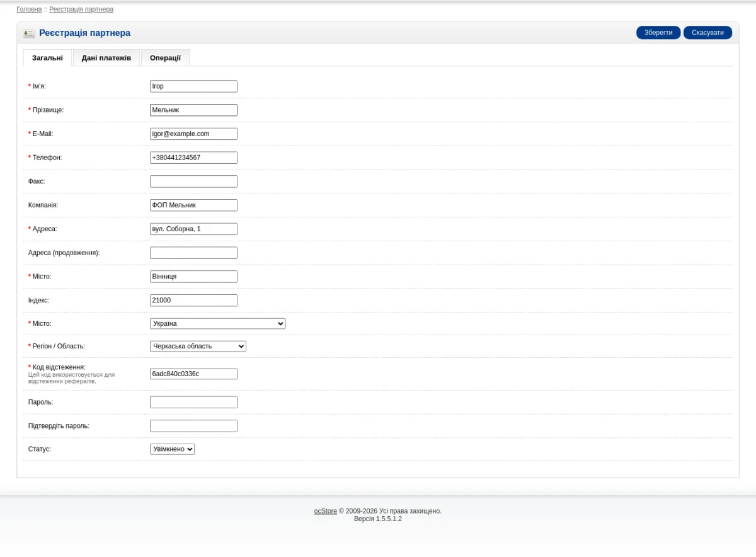
Task: Click the Код відстеження: label
Action: tap(59, 367)
